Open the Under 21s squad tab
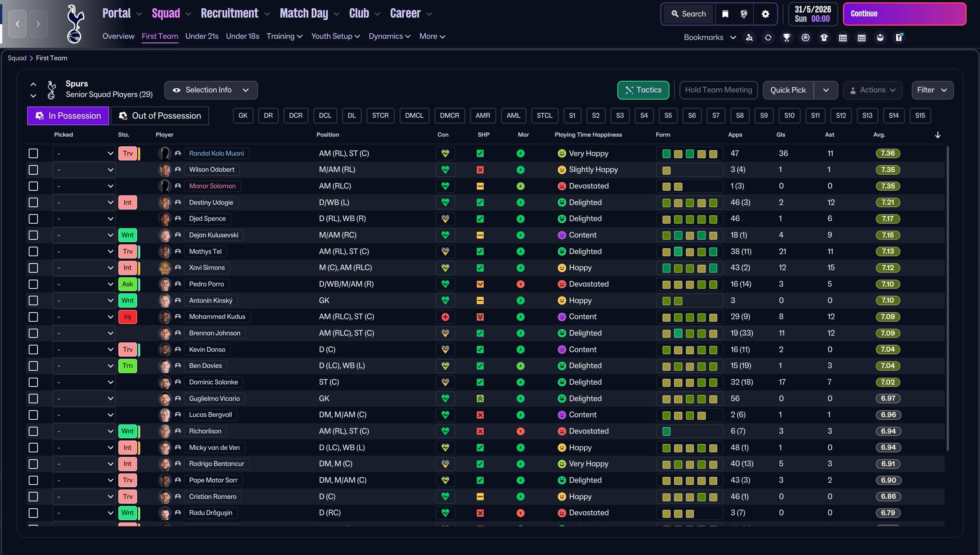The image size is (980, 555). click(x=202, y=36)
